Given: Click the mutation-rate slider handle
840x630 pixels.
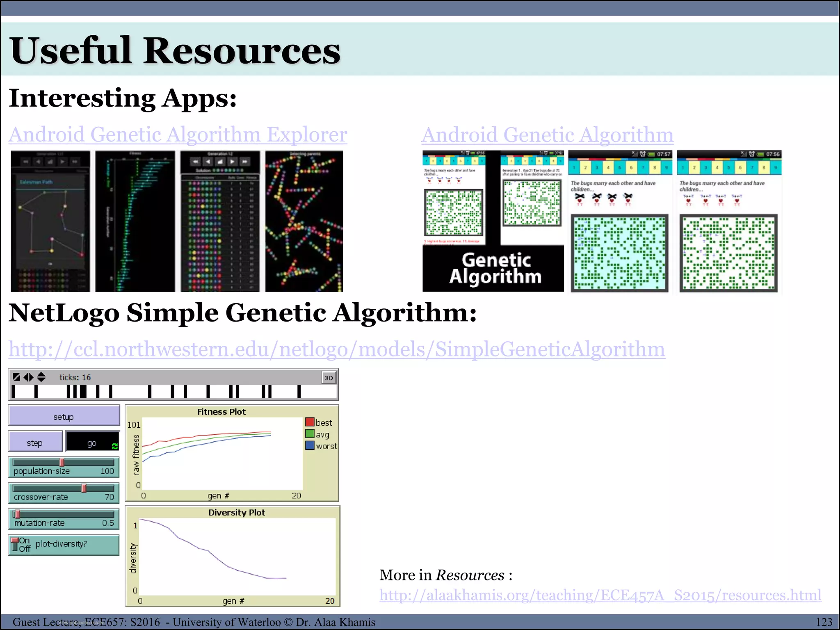Looking at the screenshot, I should [x=17, y=514].
